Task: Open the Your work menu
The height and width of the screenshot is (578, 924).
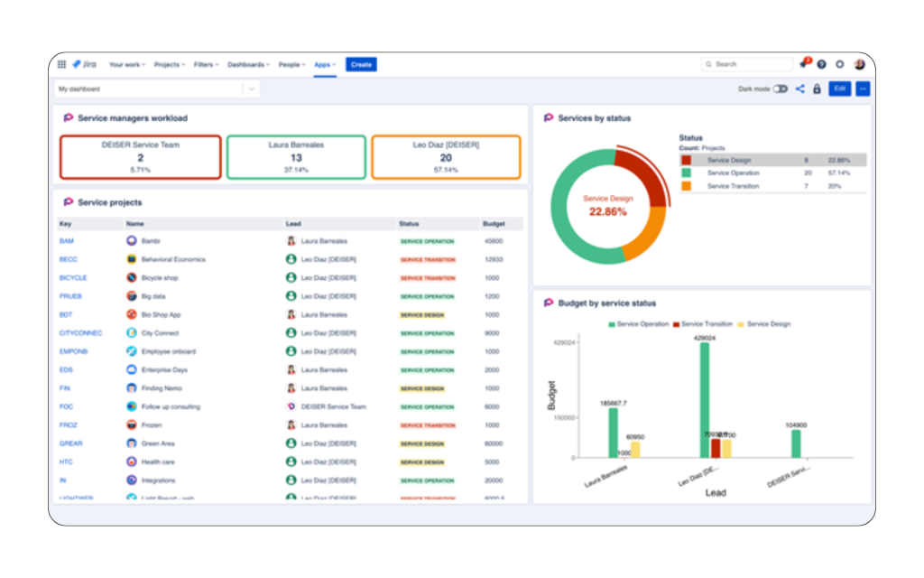Action: (x=126, y=64)
